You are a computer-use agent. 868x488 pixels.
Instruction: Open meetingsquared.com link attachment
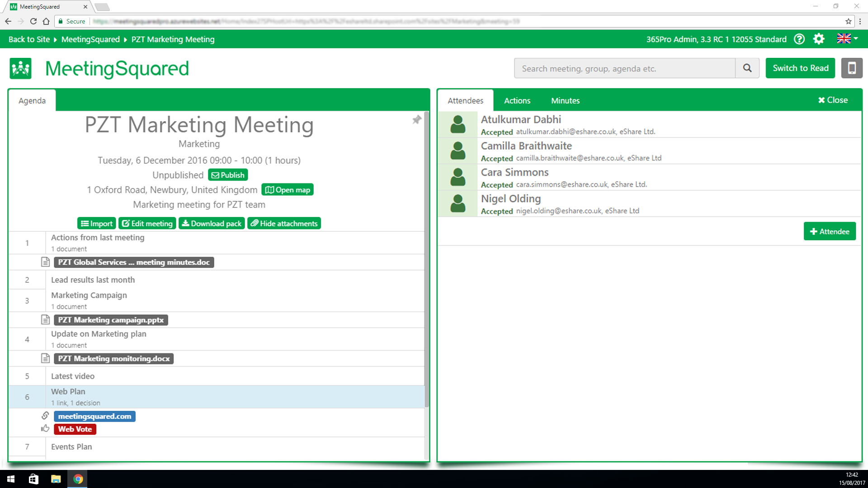94,416
